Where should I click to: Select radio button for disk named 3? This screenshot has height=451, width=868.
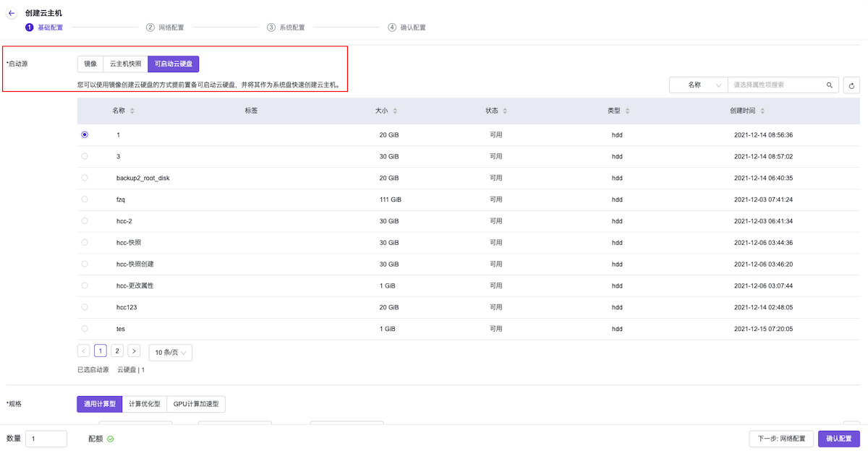tap(85, 156)
